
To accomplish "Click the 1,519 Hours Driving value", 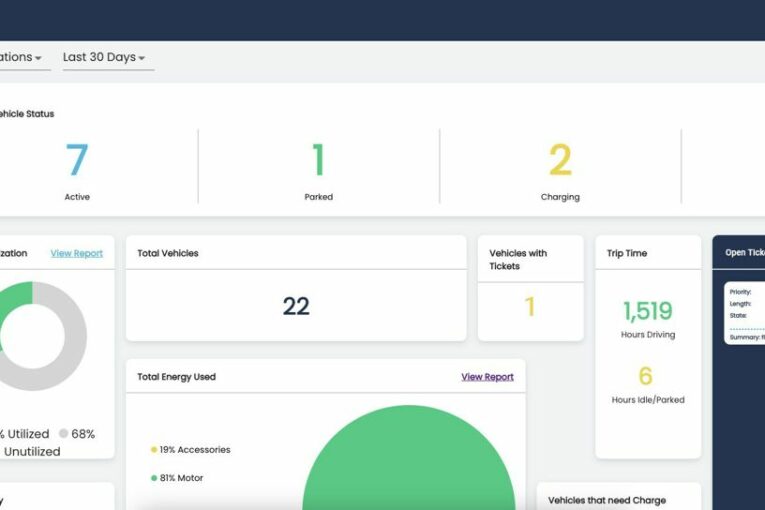I will (648, 311).
